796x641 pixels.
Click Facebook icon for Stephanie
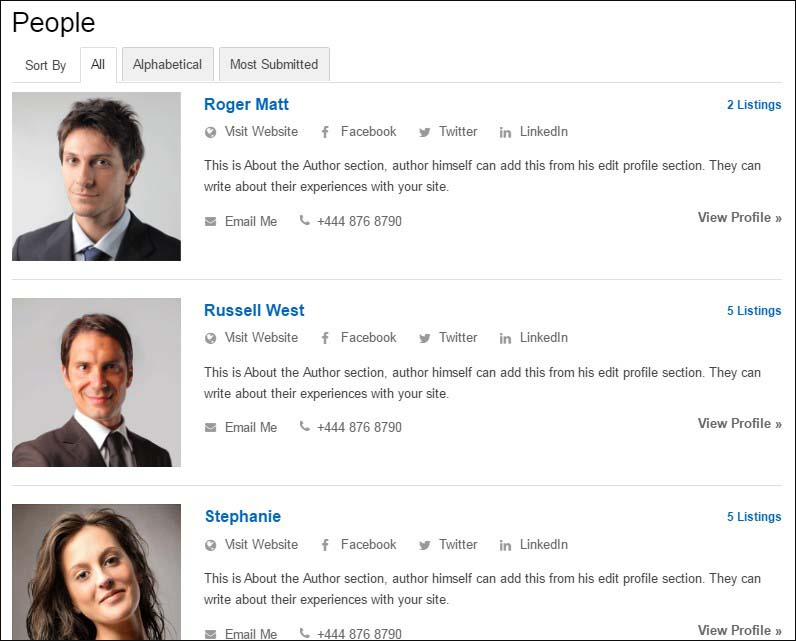325,546
